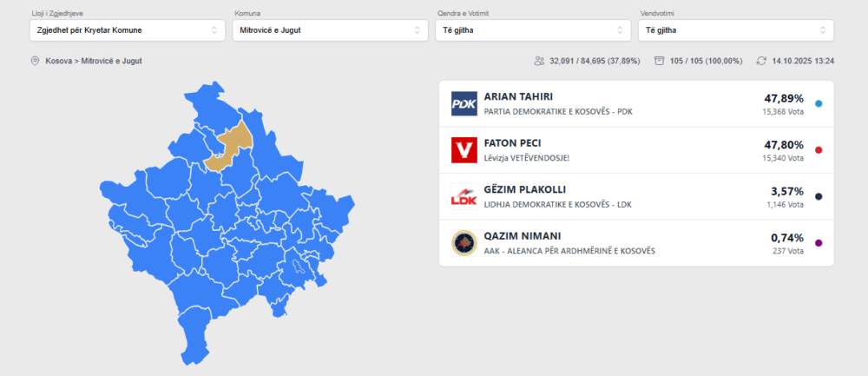Click the refresh timestamp icon

[x=761, y=61]
